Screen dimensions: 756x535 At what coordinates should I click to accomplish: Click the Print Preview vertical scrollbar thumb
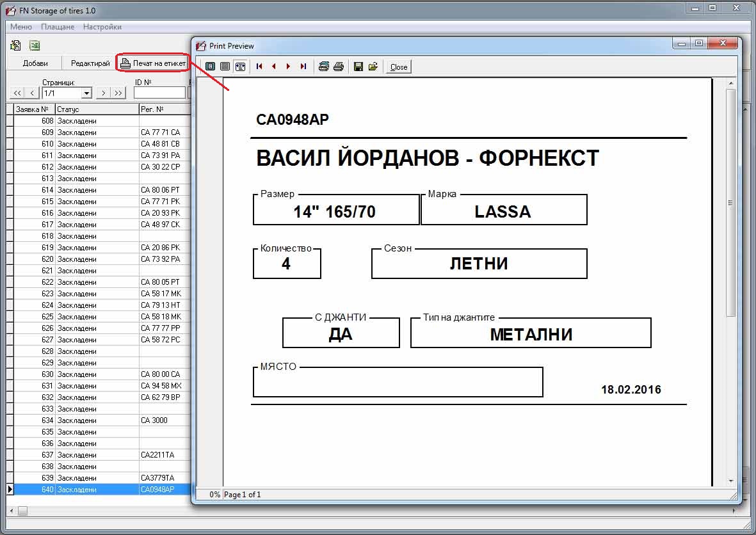(731, 202)
